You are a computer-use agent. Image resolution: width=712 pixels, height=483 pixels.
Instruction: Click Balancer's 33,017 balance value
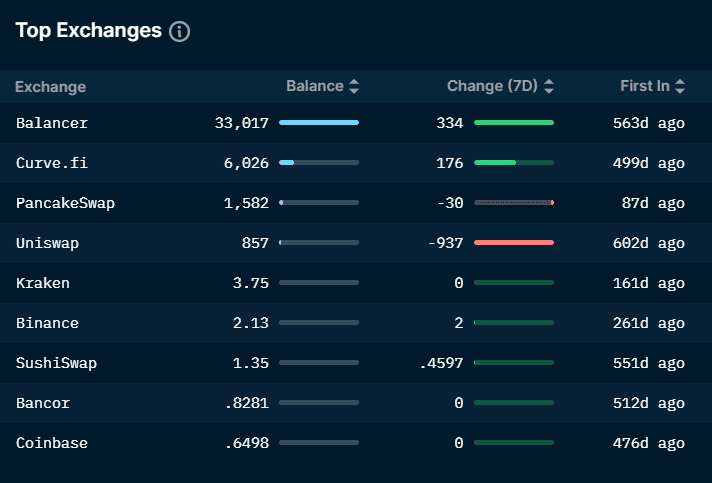[241, 123]
